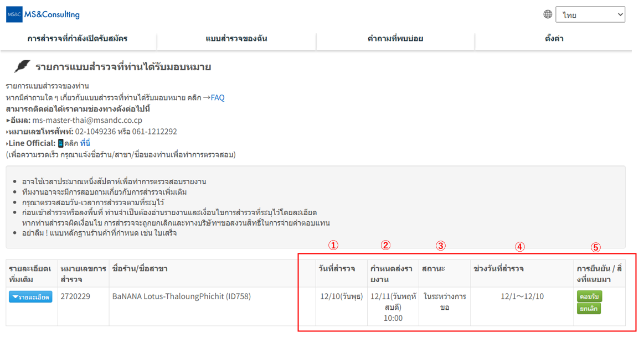Click the feather quill heading icon
Viewport: 644px width, 338px height.
pyautogui.click(x=22, y=66)
